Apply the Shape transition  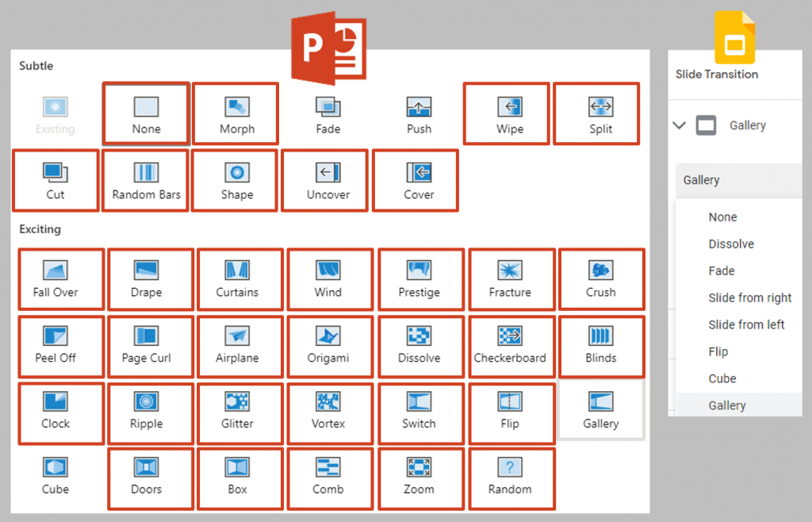tap(236, 181)
